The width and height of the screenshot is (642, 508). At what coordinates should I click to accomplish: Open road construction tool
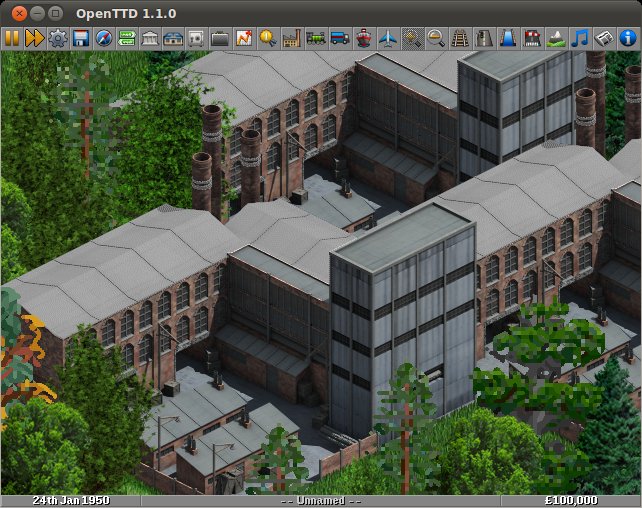pyautogui.click(x=484, y=38)
